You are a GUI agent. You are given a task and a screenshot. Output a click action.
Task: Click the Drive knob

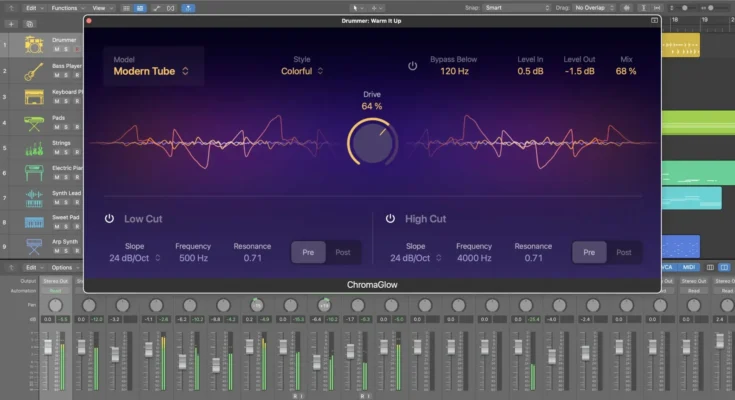coord(372,142)
